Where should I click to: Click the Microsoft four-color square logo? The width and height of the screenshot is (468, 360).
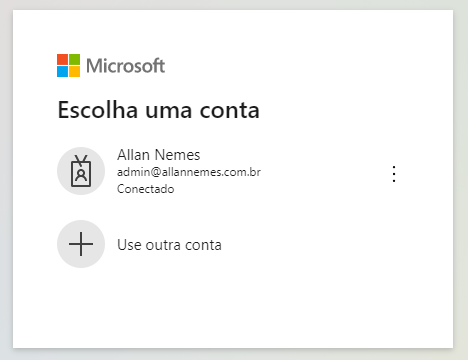pyautogui.click(x=68, y=66)
